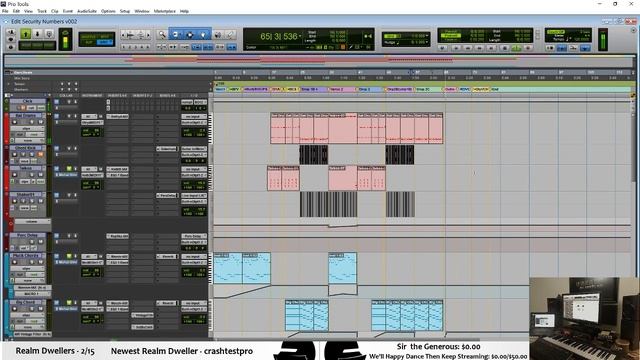Open the Setup menu
640x360 pixels.
pyautogui.click(x=125, y=11)
